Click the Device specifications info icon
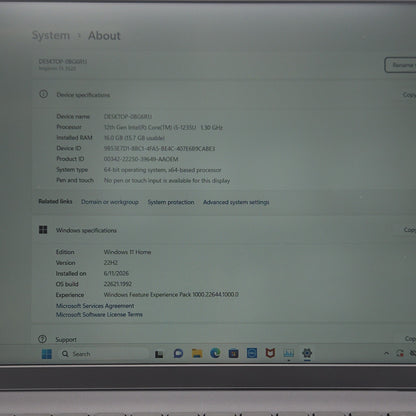This screenshot has width=416, height=416. point(43,94)
